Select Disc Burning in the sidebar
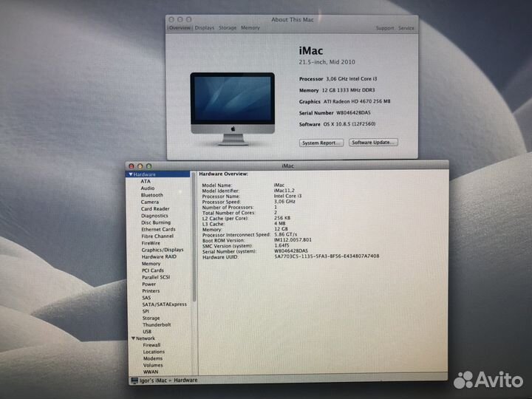Image resolution: width=532 pixels, height=399 pixels. [x=156, y=222]
